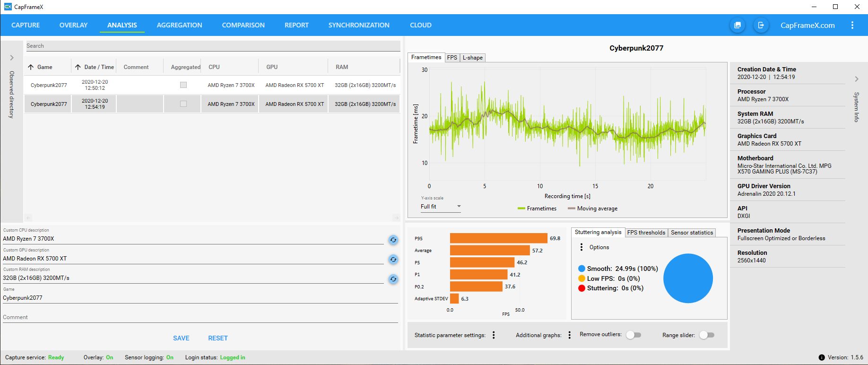The width and height of the screenshot is (868, 365).
Task: Click the Comment column header
Action: 136,67
